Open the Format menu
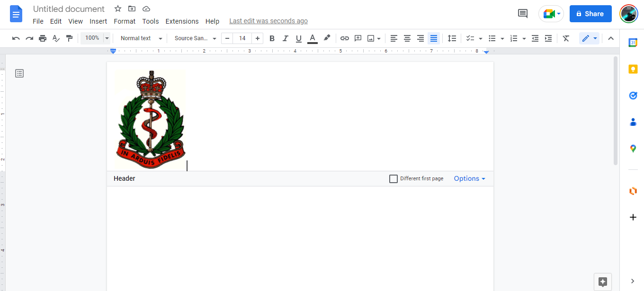 tap(125, 21)
